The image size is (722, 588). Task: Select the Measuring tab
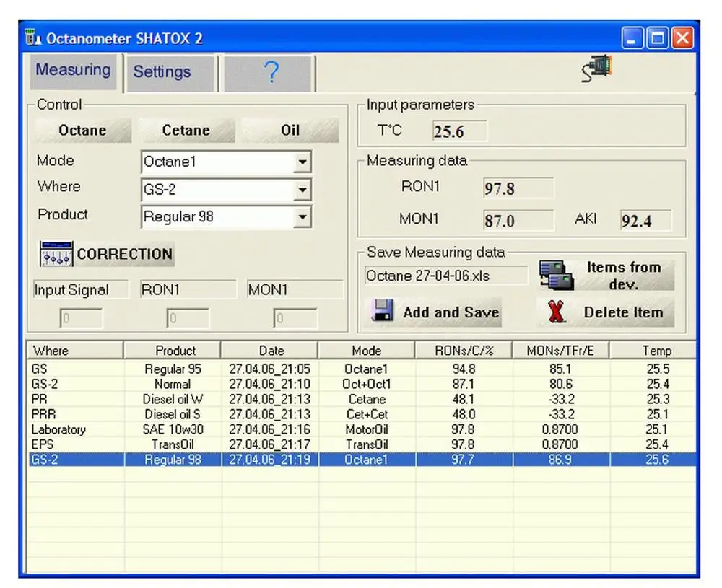pos(73,70)
